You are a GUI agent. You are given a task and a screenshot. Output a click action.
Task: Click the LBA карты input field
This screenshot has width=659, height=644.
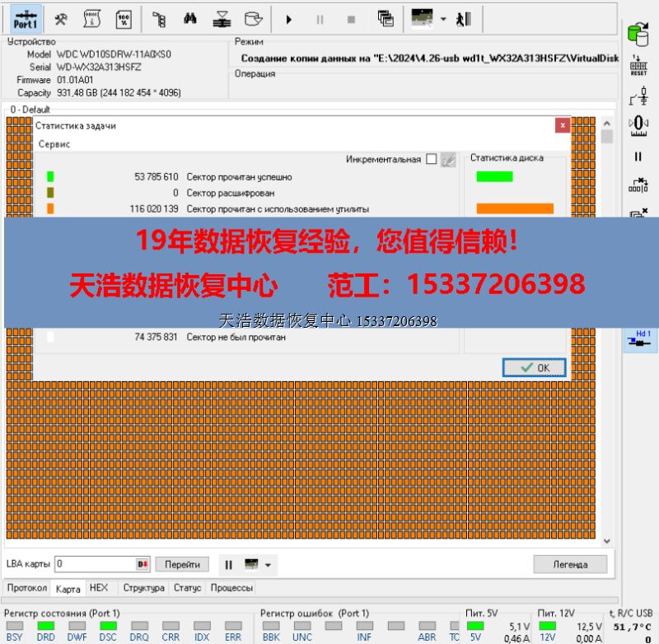[x=95, y=565]
